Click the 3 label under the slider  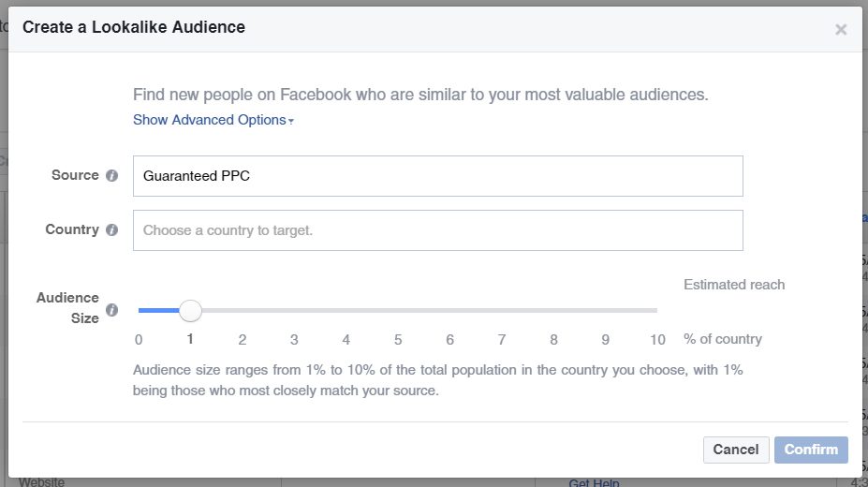pyautogui.click(x=294, y=339)
